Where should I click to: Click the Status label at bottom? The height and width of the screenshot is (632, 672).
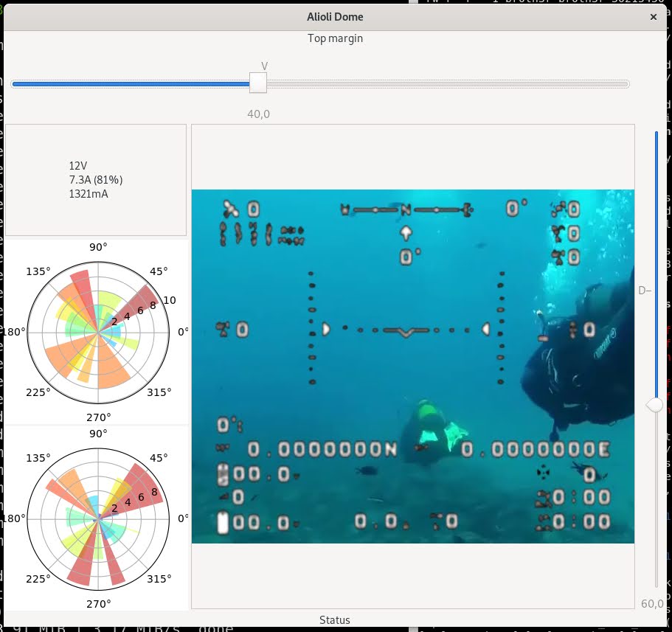click(335, 620)
